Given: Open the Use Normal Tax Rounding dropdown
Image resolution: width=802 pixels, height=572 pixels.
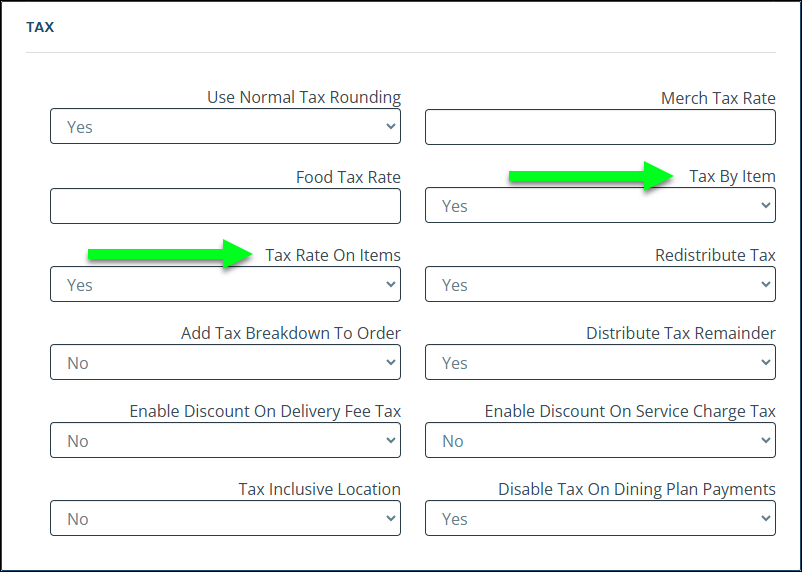Looking at the screenshot, I should (x=225, y=126).
